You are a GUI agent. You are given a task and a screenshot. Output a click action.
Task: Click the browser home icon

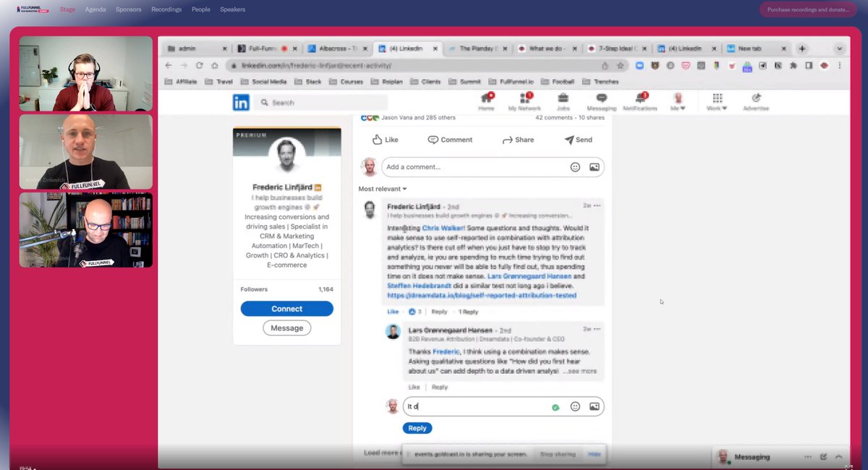(x=214, y=65)
